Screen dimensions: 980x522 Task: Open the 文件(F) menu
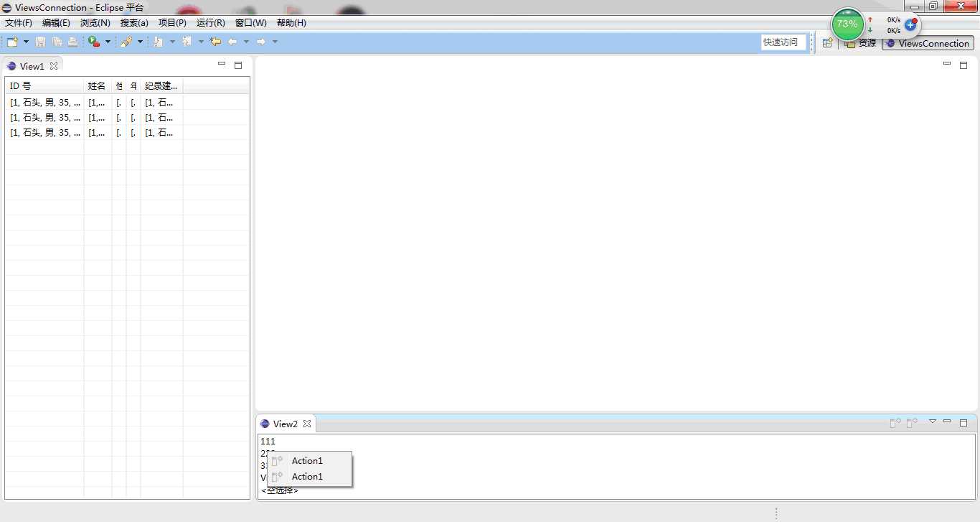click(19, 23)
